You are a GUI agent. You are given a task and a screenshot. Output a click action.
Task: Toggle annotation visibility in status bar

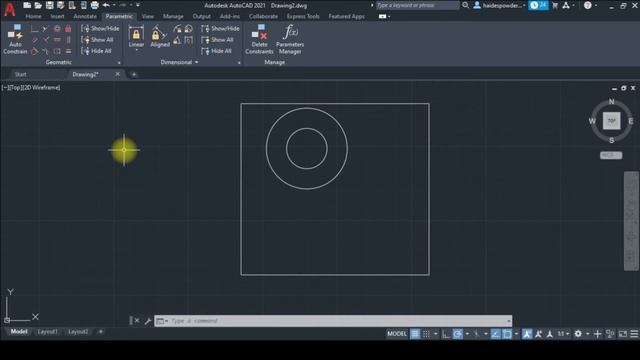(x=527, y=334)
